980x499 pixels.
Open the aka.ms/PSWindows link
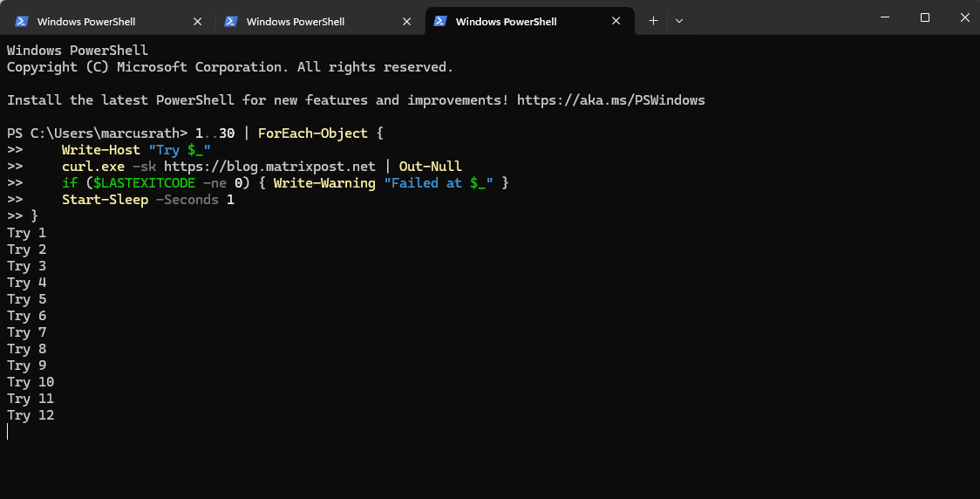click(x=610, y=100)
